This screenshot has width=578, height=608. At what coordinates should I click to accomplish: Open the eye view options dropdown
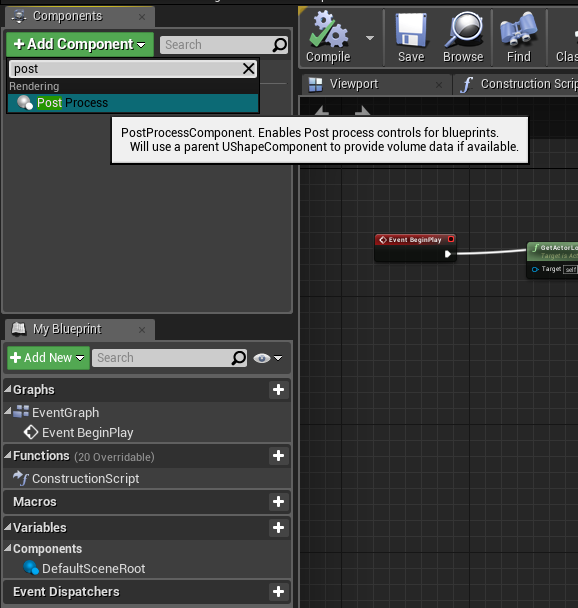coord(267,358)
